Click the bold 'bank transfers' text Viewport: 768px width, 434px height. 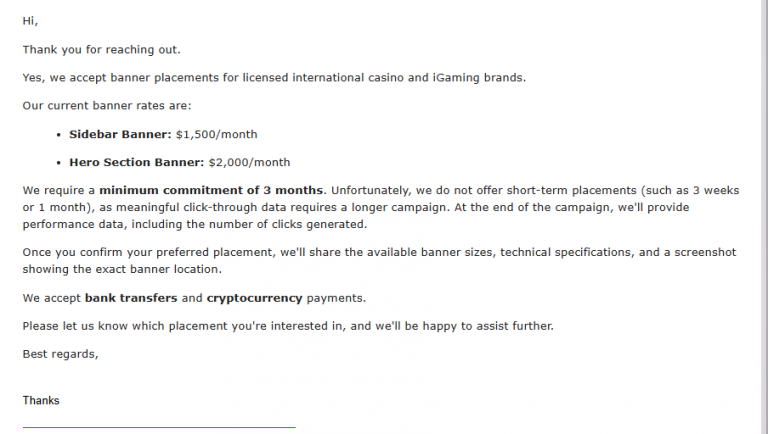pos(131,298)
